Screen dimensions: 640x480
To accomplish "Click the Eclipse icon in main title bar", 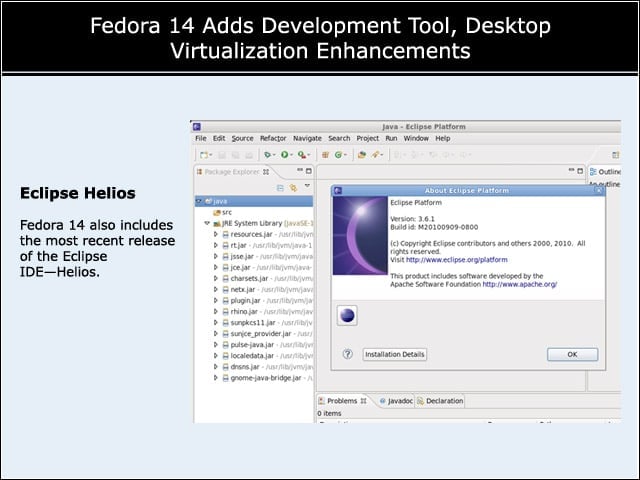I will pyautogui.click(x=197, y=127).
